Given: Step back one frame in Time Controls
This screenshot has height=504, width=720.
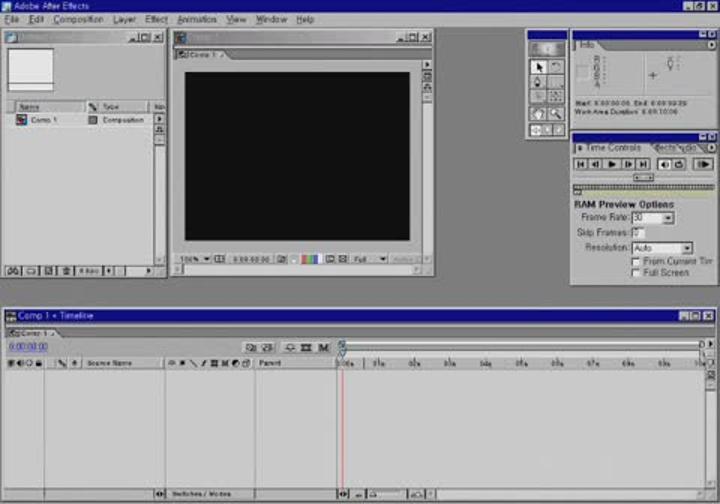Looking at the screenshot, I should click(596, 164).
